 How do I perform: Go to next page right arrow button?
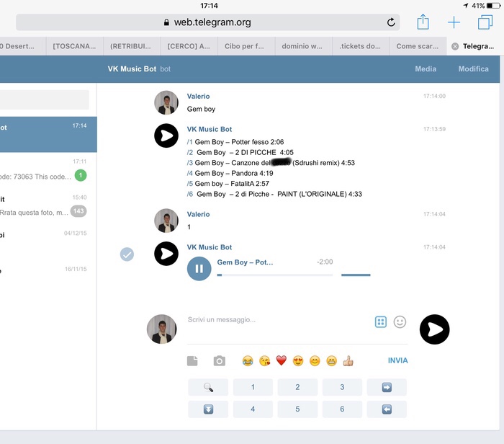[387, 387]
